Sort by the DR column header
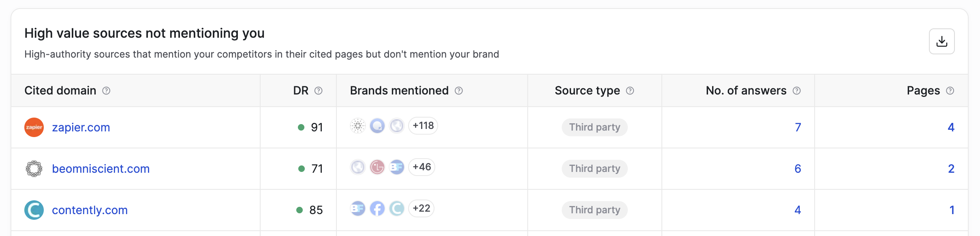980x236 pixels. 301,90
